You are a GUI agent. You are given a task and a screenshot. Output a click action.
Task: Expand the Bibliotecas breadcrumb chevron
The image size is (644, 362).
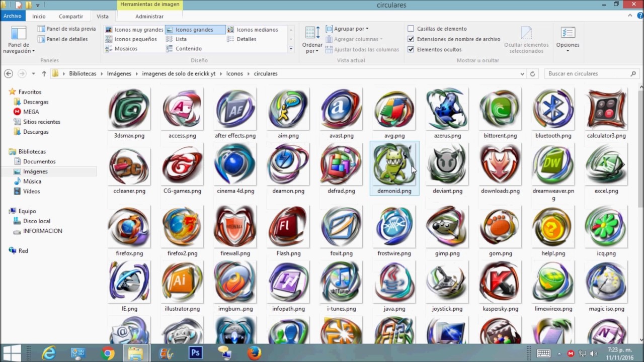[x=101, y=73]
